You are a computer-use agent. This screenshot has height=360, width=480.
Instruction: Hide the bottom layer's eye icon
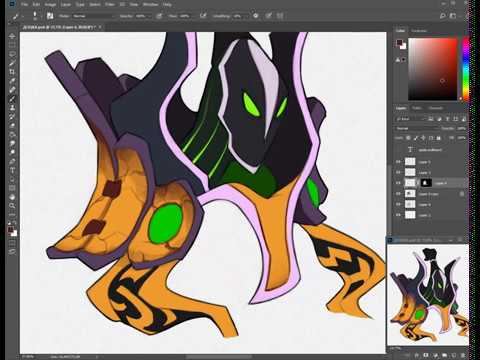coord(398,215)
